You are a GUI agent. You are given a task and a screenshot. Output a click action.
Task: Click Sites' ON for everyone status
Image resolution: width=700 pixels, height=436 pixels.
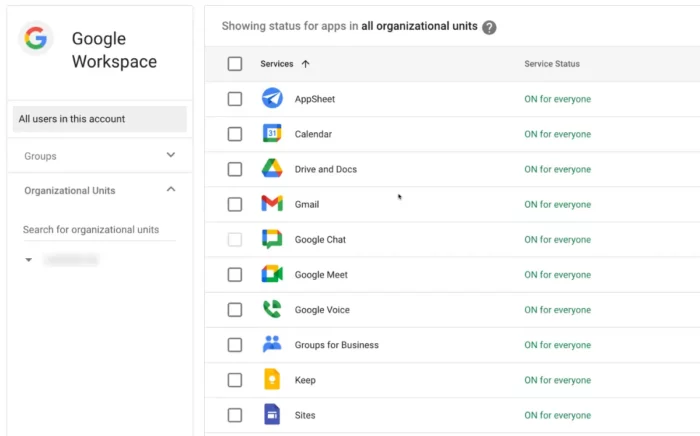click(558, 415)
